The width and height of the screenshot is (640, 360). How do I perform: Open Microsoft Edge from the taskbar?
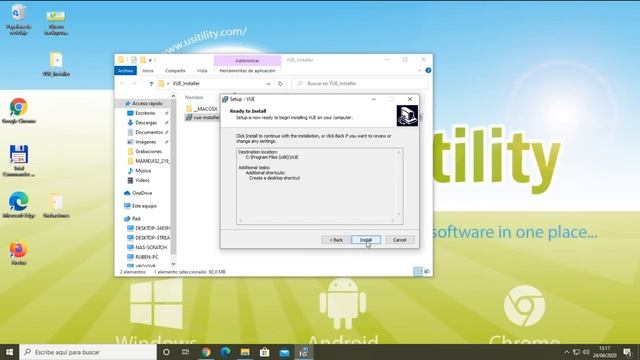click(225, 352)
